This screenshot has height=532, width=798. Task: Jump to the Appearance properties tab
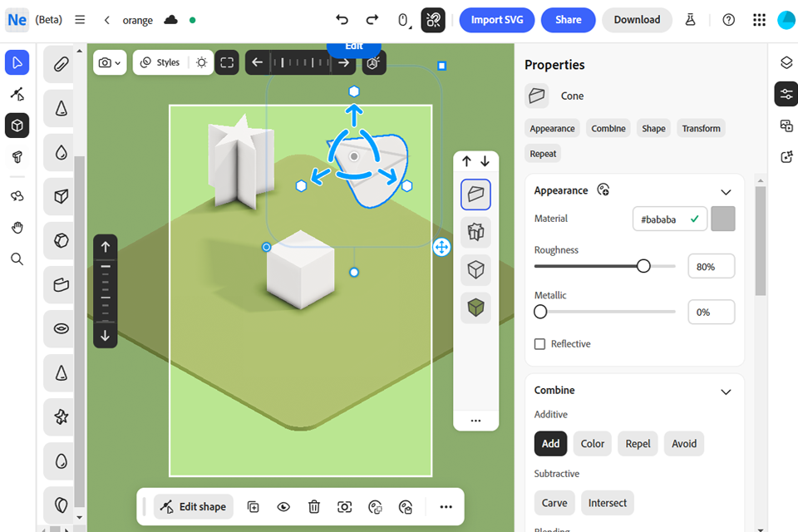[552, 128]
